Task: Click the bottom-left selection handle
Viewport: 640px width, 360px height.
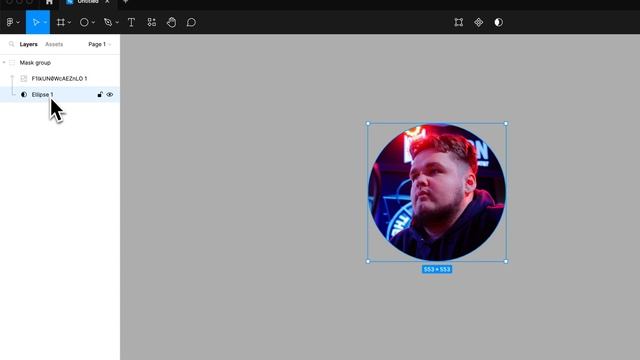Action: point(368,261)
